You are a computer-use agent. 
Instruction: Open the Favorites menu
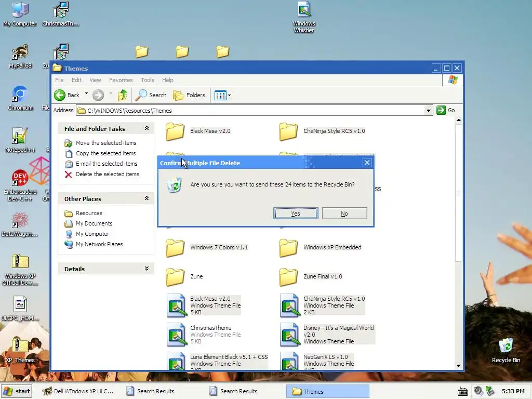point(121,80)
